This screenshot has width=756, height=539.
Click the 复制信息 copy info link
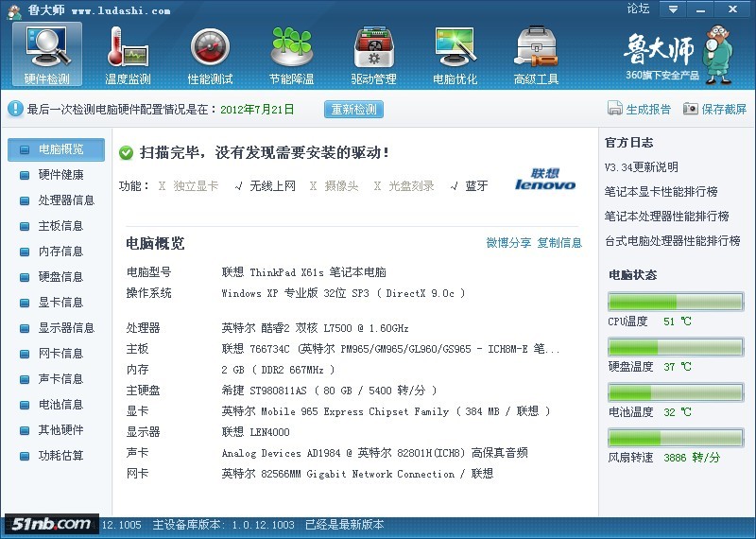pyautogui.click(x=559, y=243)
